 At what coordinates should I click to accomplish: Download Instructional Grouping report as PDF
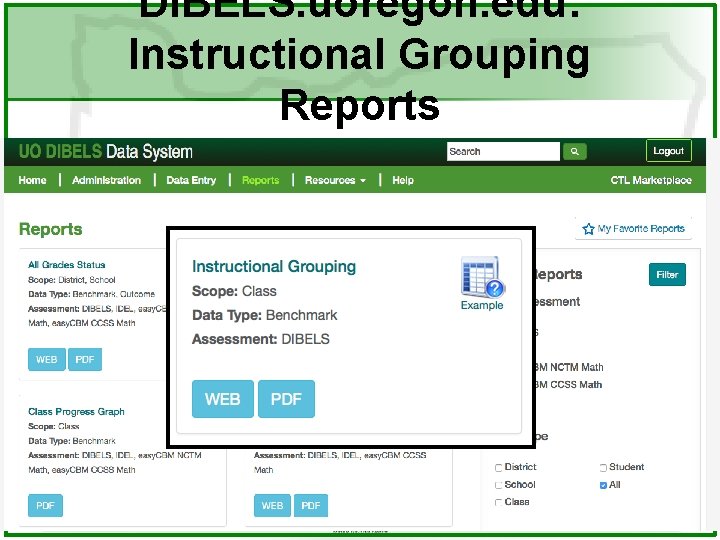click(287, 399)
